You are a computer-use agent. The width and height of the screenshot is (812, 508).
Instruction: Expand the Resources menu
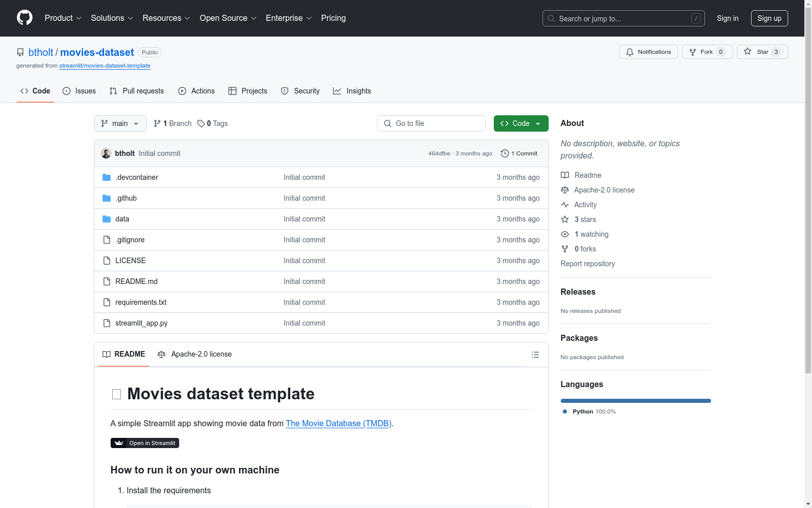tap(166, 18)
